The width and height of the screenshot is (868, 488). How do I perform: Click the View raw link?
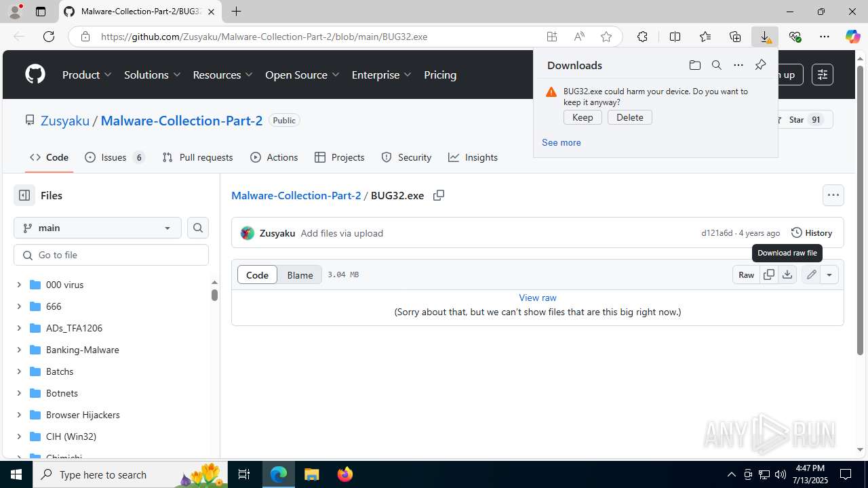pyautogui.click(x=538, y=298)
